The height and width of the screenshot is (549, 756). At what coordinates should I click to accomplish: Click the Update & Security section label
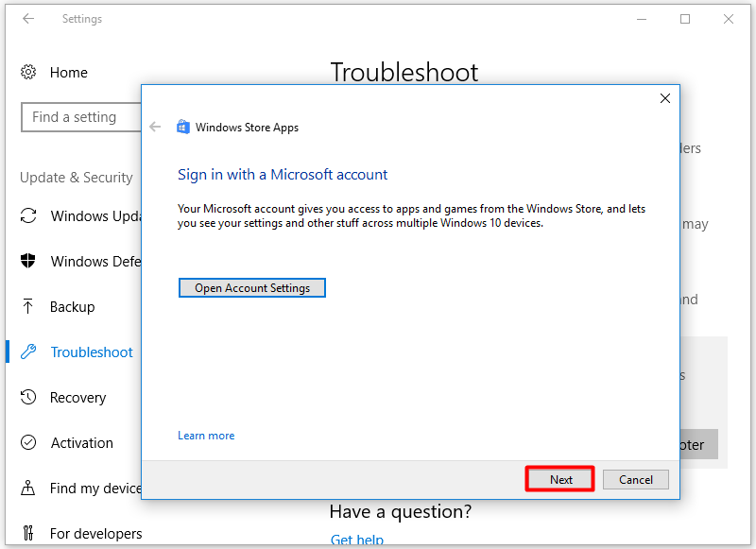(x=77, y=177)
